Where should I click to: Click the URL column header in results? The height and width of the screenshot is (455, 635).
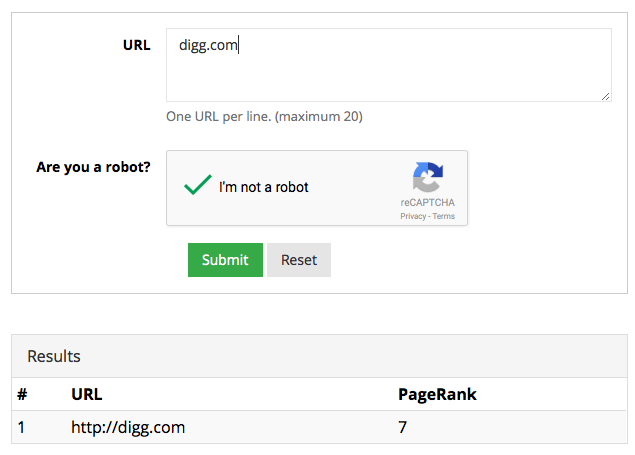pyautogui.click(x=87, y=394)
